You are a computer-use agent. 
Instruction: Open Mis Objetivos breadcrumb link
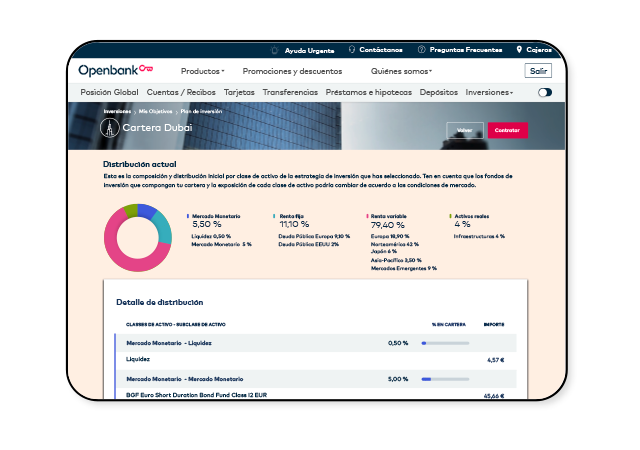[155, 111]
